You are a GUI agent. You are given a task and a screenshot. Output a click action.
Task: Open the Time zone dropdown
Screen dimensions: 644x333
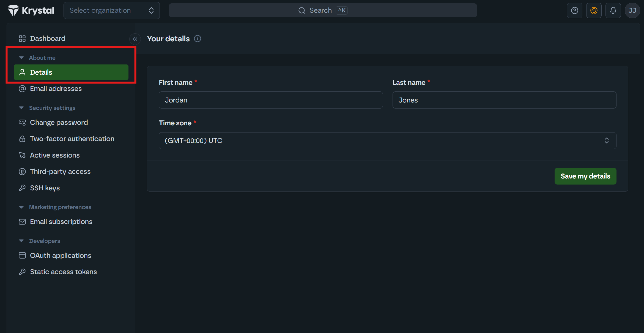pos(387,140)
